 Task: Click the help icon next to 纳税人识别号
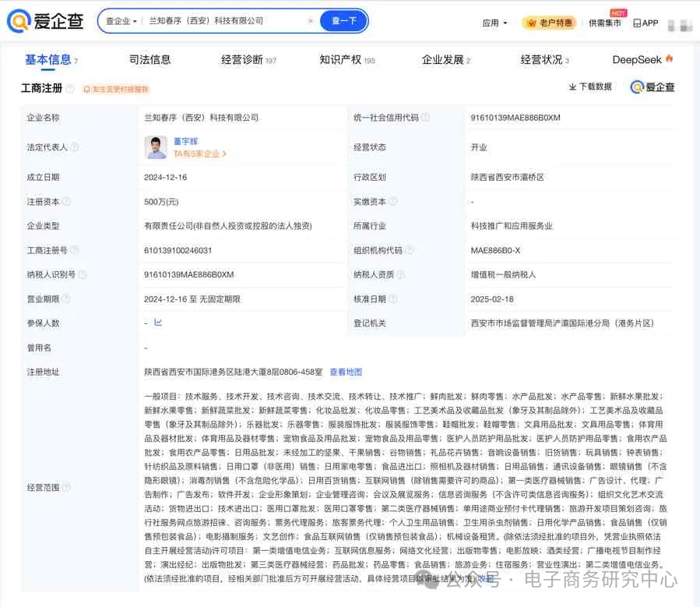tap(83, 274)
